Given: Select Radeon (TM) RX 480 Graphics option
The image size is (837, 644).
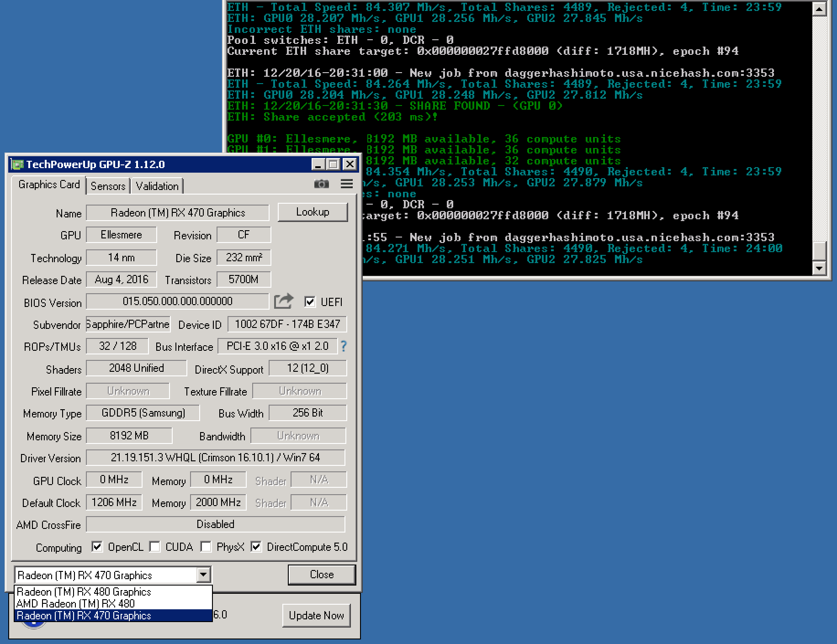Looking at the screenshot, I should 84,592.
